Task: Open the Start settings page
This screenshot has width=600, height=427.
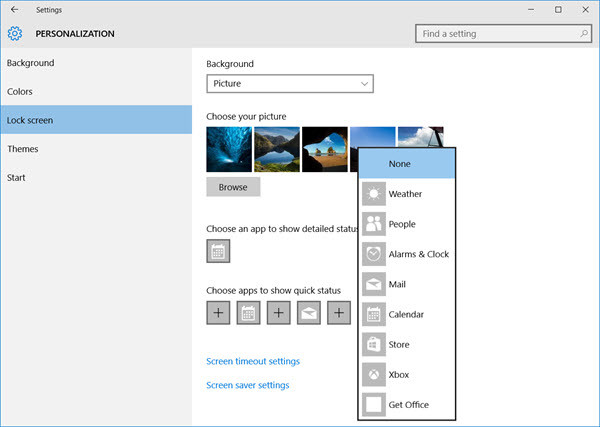Action: (96, 178)
